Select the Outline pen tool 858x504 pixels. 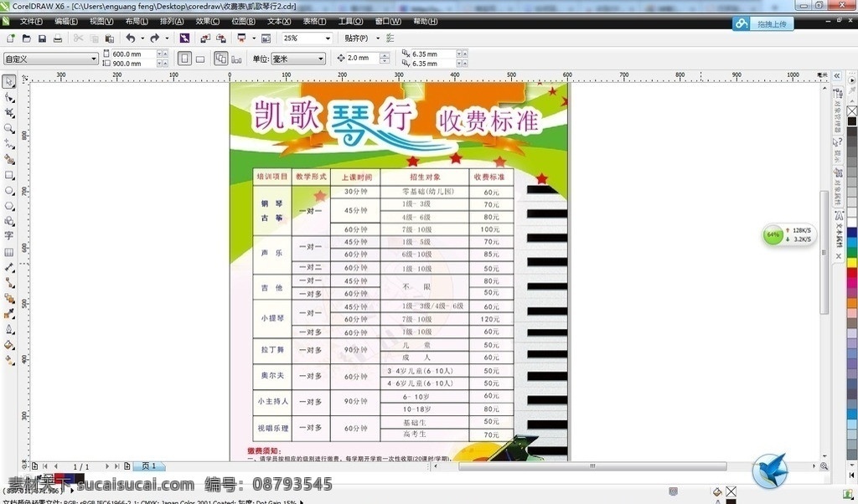(8, 329)
